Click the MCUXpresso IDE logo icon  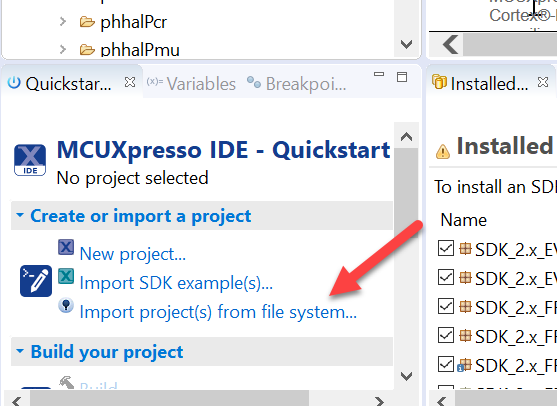click(30, 160)
